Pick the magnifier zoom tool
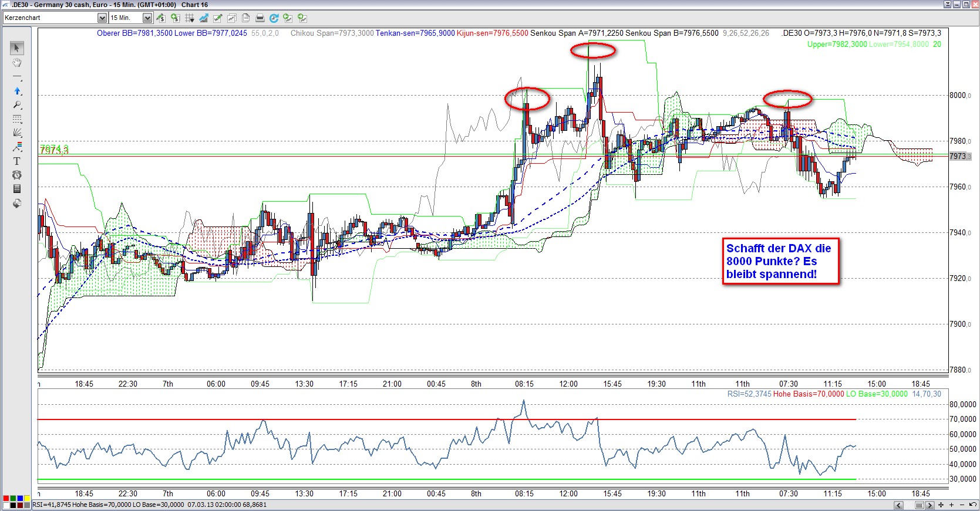This screenshot has height=511, width=980. [x=16, y=105]
